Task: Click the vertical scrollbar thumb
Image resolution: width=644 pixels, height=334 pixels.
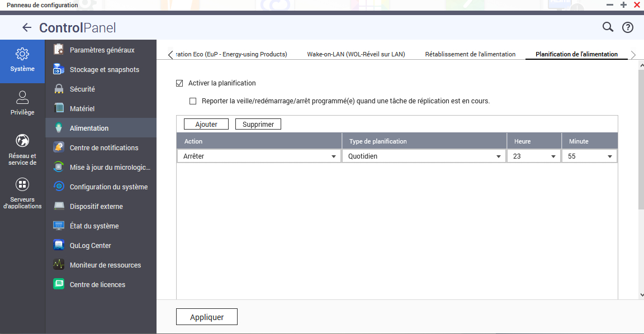Action: (x=641, y=140)
